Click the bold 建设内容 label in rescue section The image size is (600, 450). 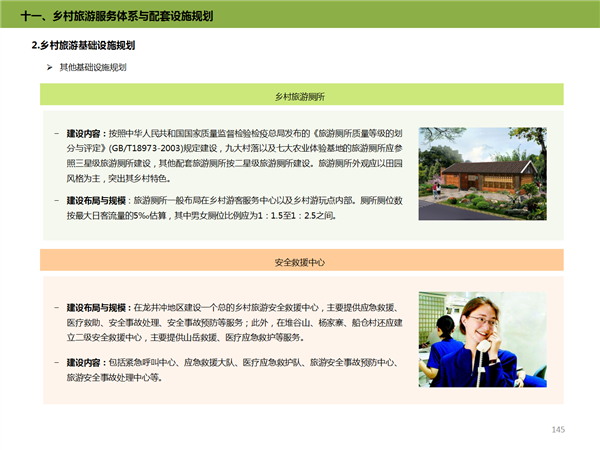pyautogui.click(x=84, y=361)
